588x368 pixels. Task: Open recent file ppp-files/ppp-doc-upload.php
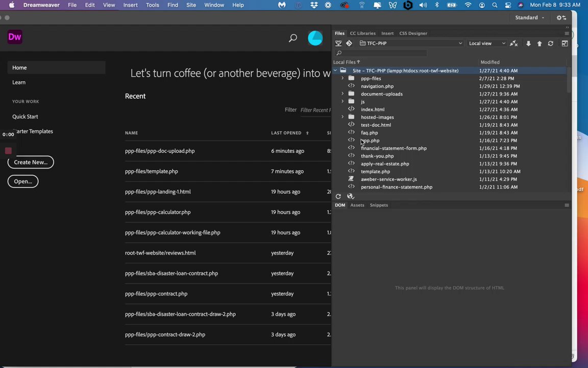coord(160,151)
